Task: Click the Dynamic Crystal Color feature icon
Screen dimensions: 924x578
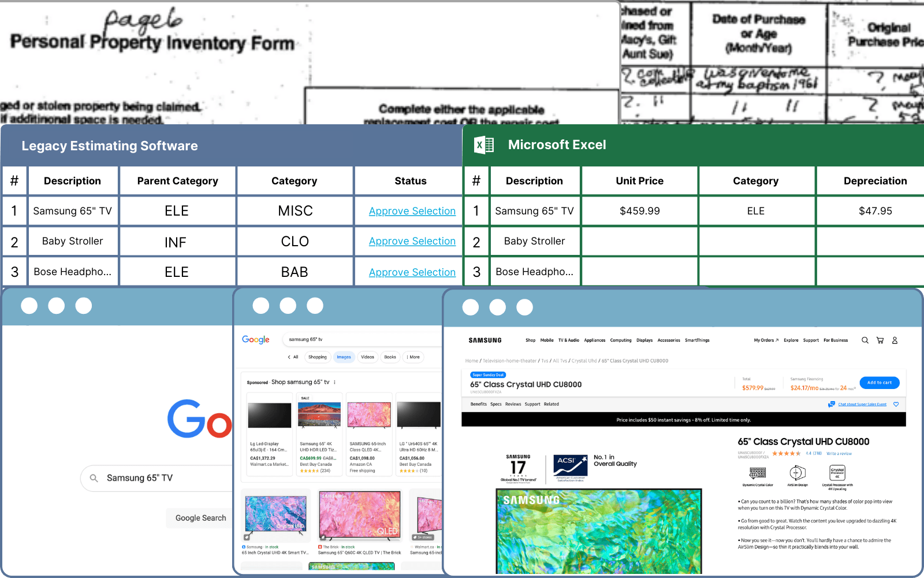Action: click(758, 472)
